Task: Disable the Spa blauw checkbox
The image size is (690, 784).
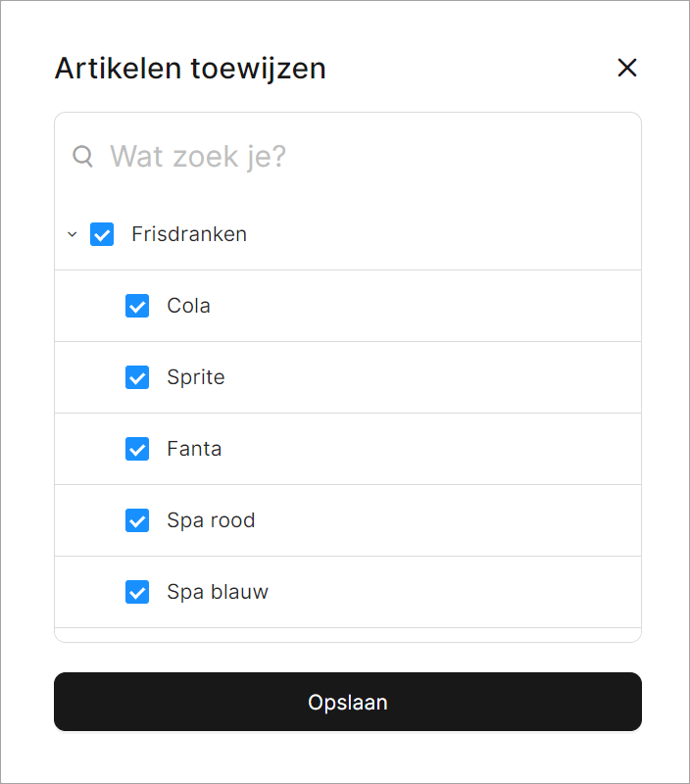Action: (137, 592)
